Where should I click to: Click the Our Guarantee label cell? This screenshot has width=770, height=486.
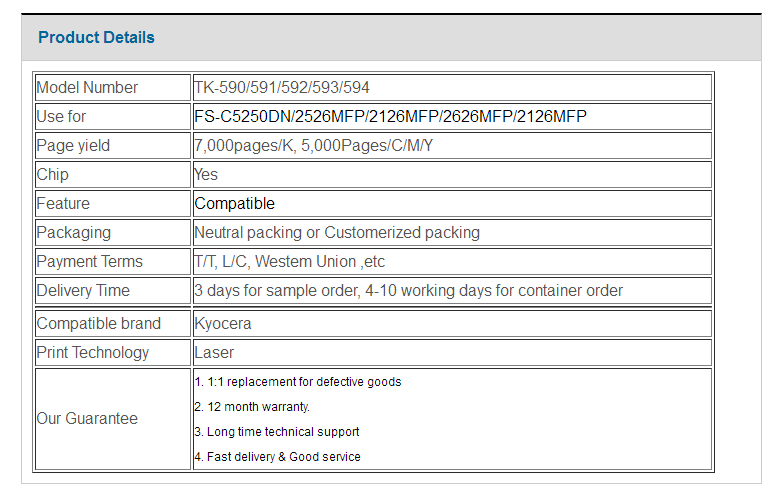[113, 419]
